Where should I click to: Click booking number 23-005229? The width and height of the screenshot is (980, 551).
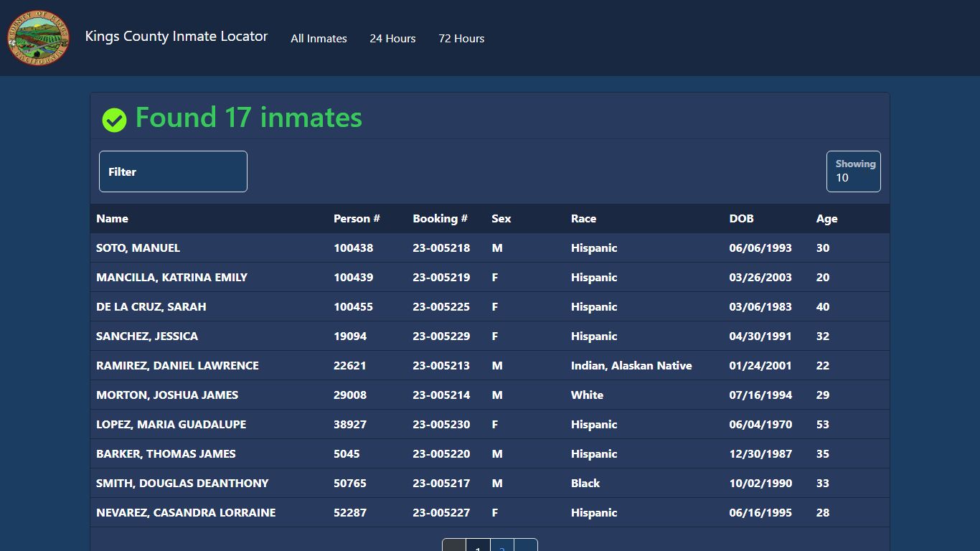pyautogui.click(x=441, y=336)
